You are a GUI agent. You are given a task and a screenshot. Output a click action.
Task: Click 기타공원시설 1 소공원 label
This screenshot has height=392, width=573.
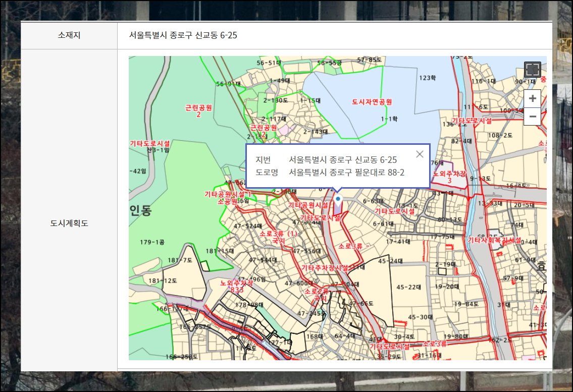coord(228,198)
